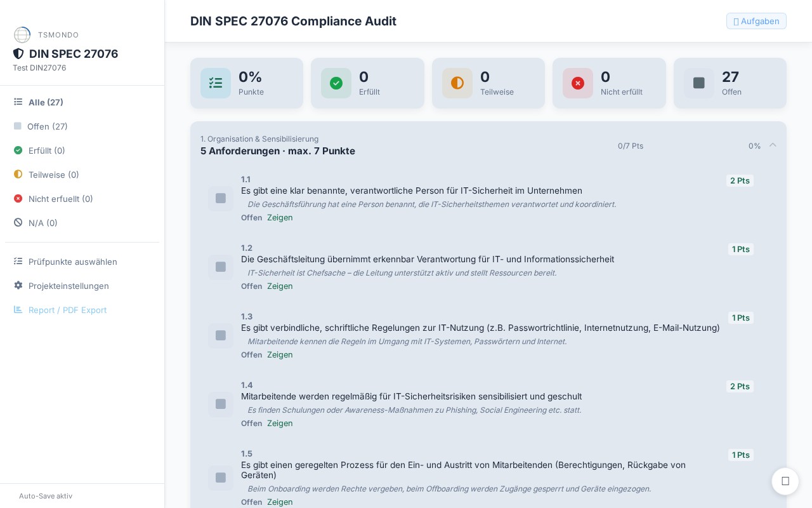Click Zeigen under requirement 1.4
Viewport: 812px width, 508px height.
(x=280, y=424)
